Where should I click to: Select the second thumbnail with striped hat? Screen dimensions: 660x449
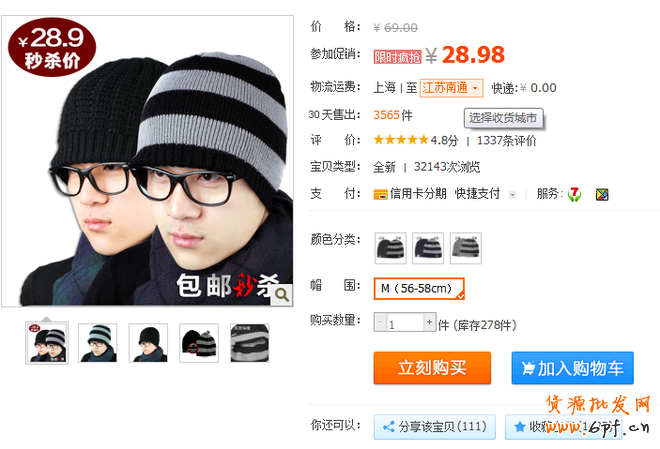click(98, 343)
